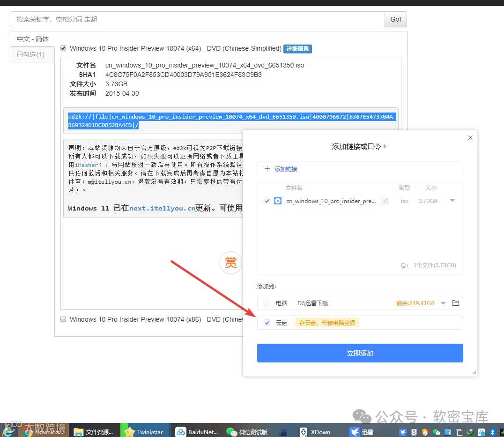504x437 pixels.
Task: Click the 添加链接 link
Action: click(x=285, y=169)
